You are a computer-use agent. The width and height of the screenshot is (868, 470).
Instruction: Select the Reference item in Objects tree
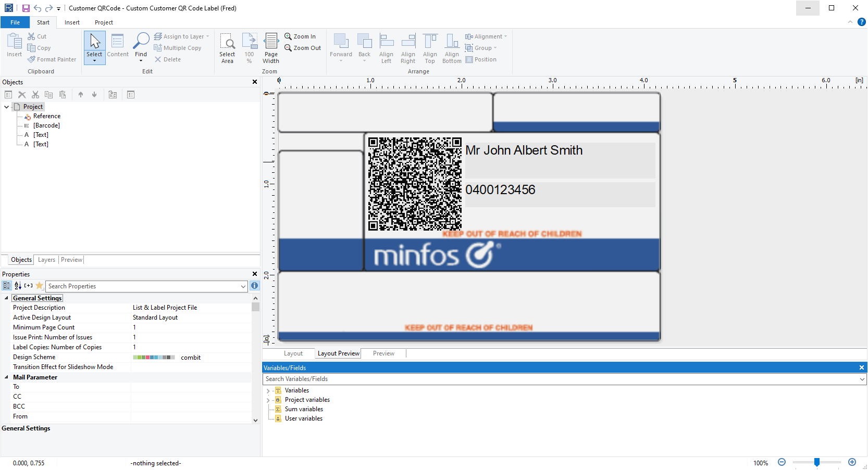tap(46, 116)
